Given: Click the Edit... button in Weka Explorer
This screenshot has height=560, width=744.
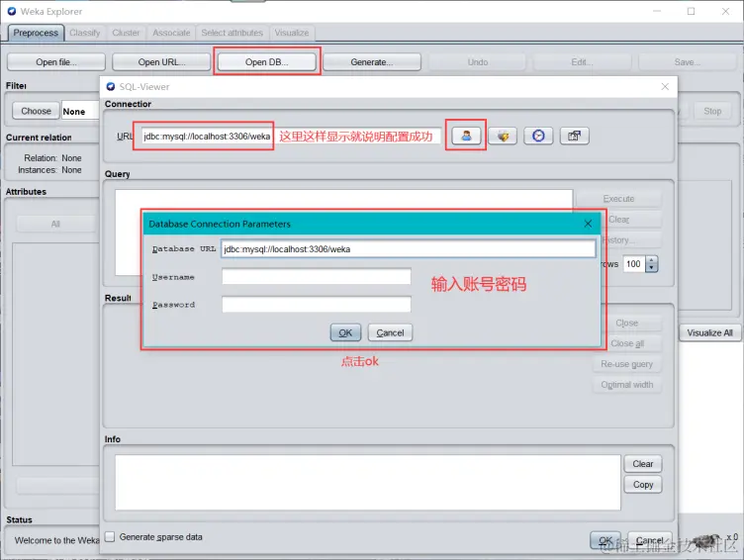Looking at the screenshot, I should pyautogui.click(x=582, y=62).
